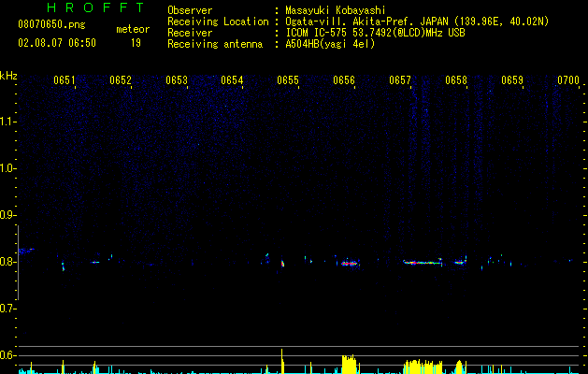Click the meteor count 19
The height and width of the screenshot is (374, 588).
coord(136,43)
